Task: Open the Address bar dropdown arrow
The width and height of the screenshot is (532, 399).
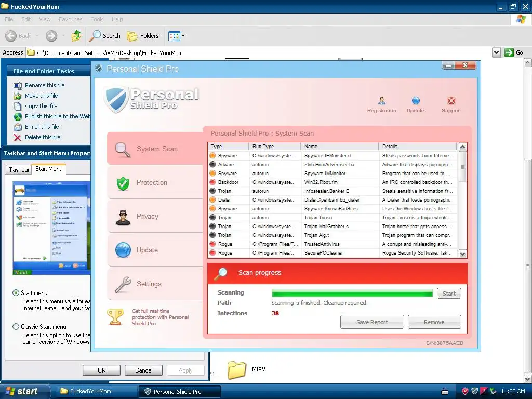Action: [x=496, y=52]
